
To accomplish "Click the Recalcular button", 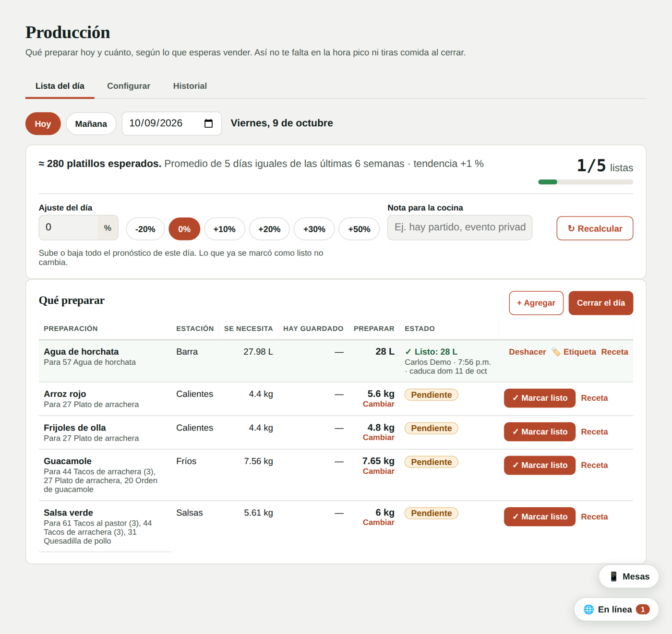I will 595,228.
